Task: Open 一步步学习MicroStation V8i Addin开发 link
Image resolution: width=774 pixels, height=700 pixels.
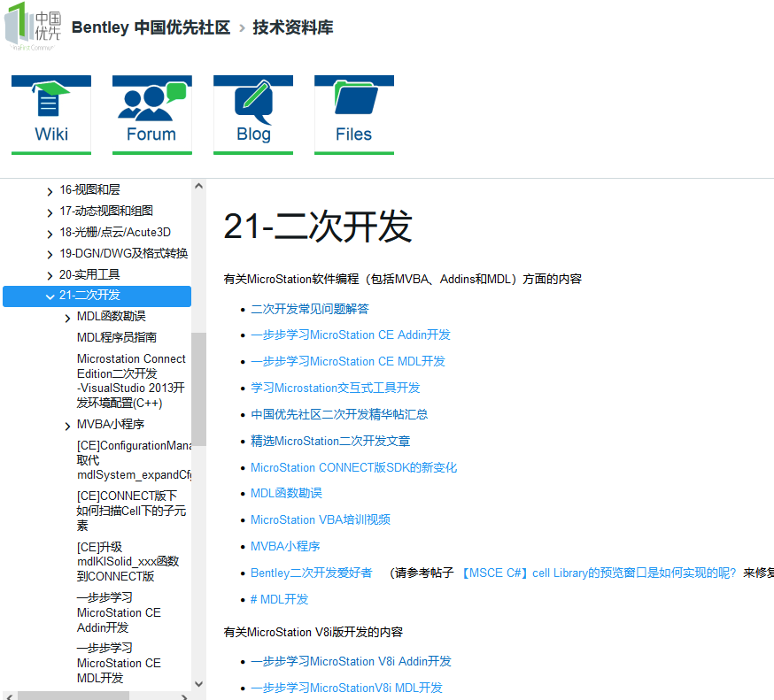Action: (351, 662)
